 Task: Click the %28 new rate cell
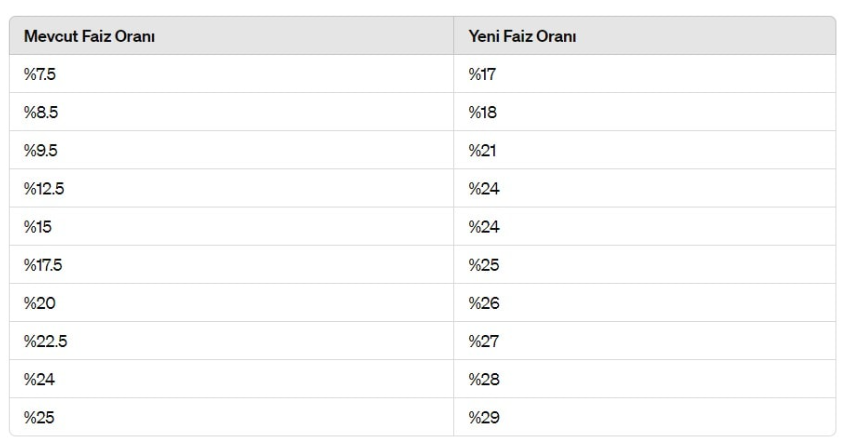[x=483, y=380]
